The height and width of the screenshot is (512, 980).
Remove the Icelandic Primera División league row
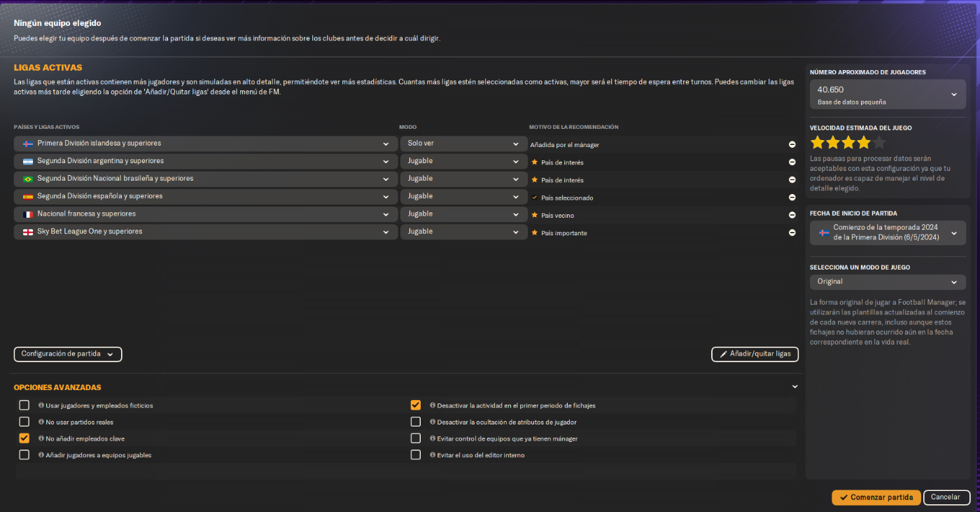point(792,144)
